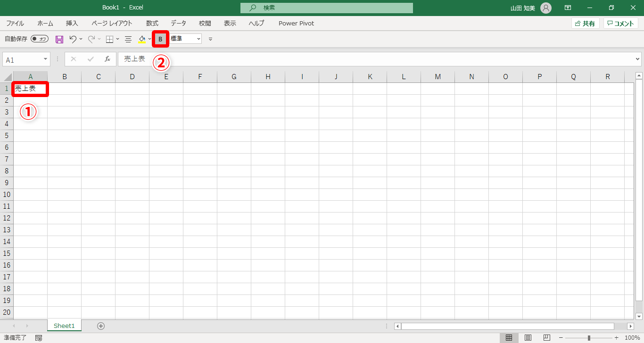This screenshot has width=644, height=343.
Task: Open the macro recording status bar icon
Action: click(39, 338)
